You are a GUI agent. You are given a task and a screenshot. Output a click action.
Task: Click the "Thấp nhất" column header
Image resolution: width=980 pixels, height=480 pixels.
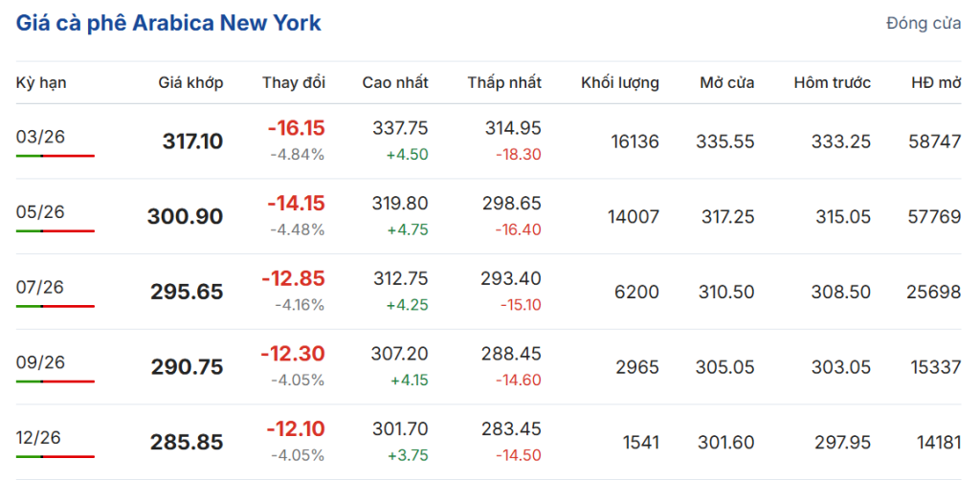(504, 83)
